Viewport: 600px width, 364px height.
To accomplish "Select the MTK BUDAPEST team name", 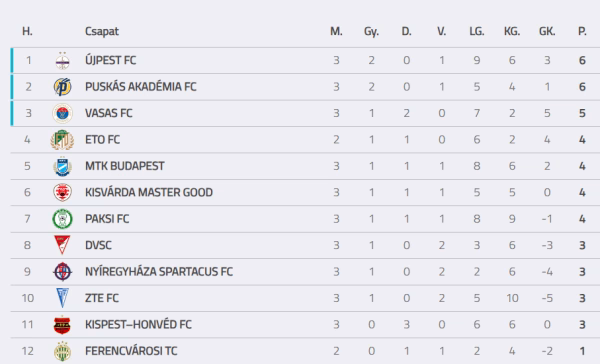I will coord(125,166).
